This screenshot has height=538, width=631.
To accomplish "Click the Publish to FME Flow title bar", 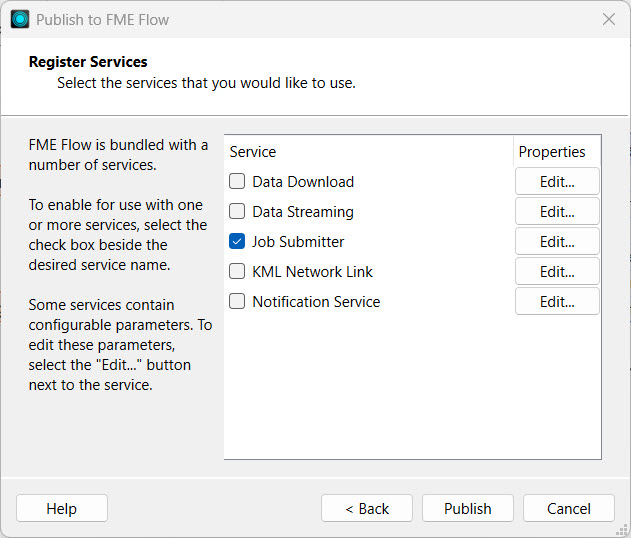I will click(300, 19).
